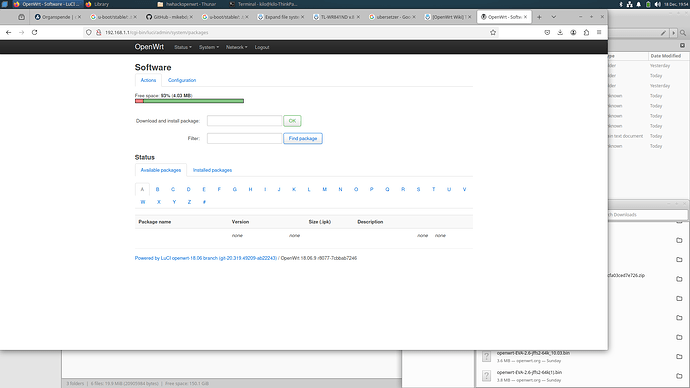Close the Organspende tab

point(79,17)
